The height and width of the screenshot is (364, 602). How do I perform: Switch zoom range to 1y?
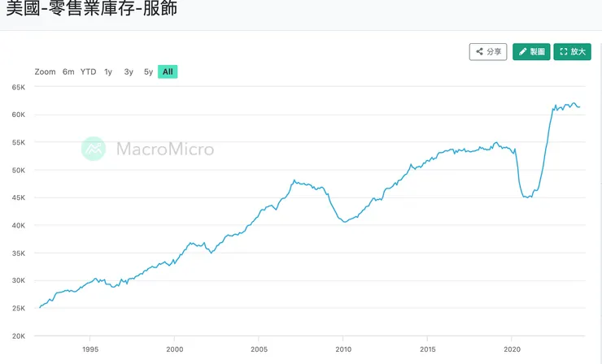coord(108,71)
